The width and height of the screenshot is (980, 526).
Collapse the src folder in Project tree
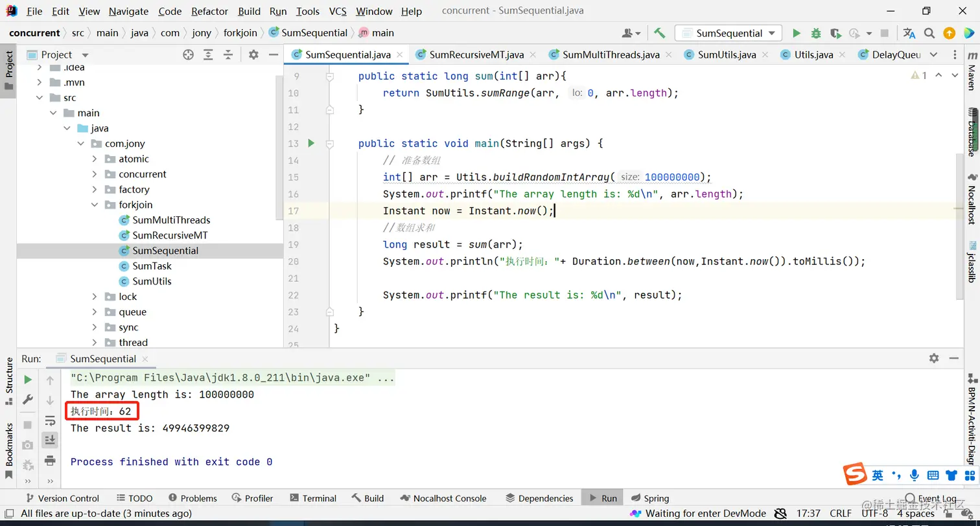[x=40, y=98]
